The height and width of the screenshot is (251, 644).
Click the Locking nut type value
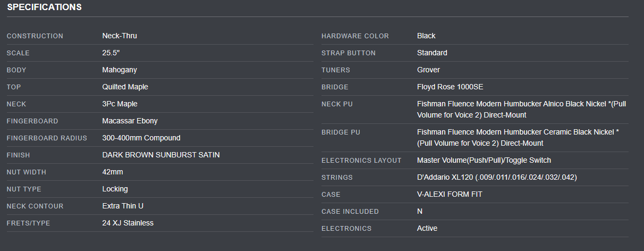pyautogui.click(x=115, y=189)
